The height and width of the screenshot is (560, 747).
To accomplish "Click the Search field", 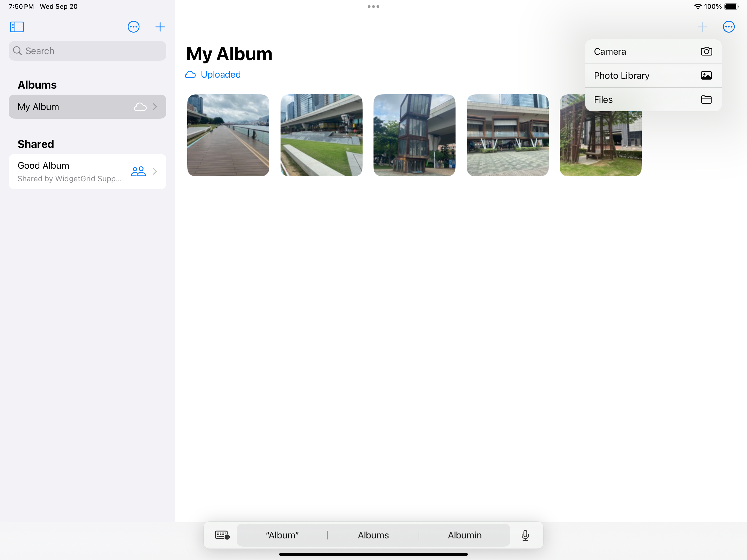I will point(87,51).
